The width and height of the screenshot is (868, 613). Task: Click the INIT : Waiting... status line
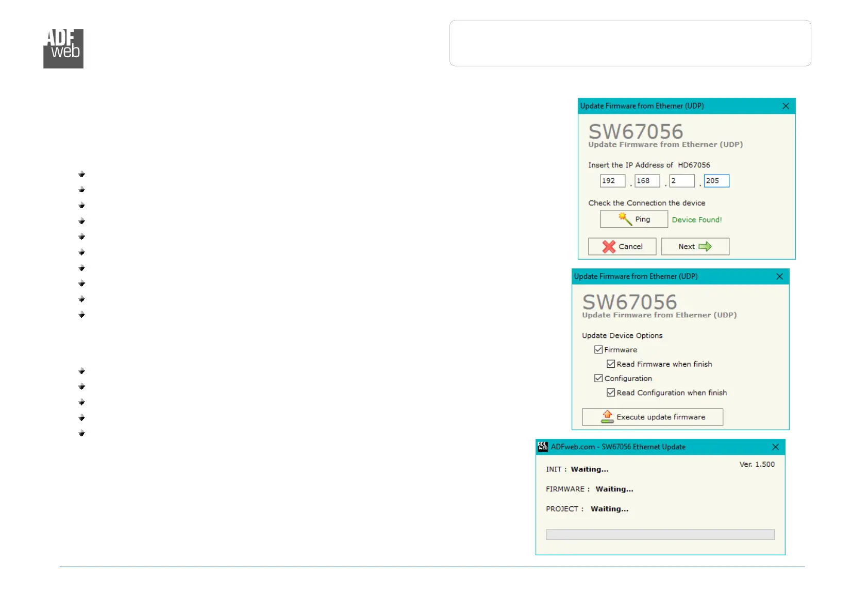coord(577,469)
